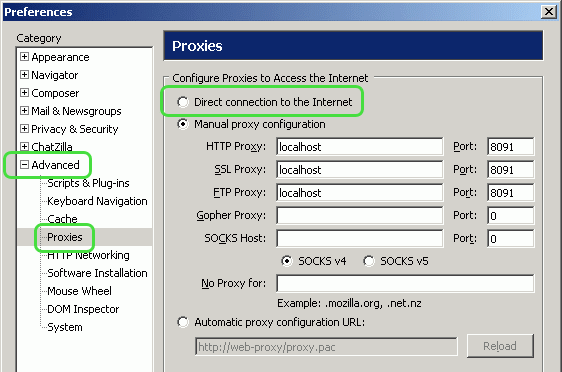Select Manual proxy configuration option
Viewport: 562px width, 372px height.
coord(183,124)
